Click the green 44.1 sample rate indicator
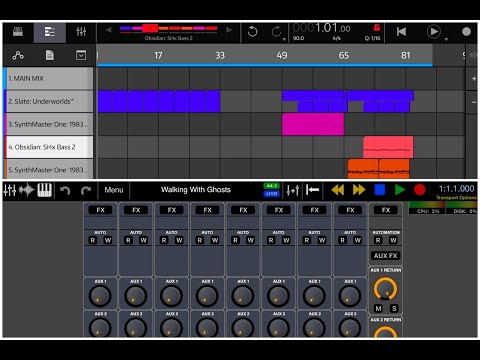This screenshot has height=360, width=480. (x=272, y=186)
